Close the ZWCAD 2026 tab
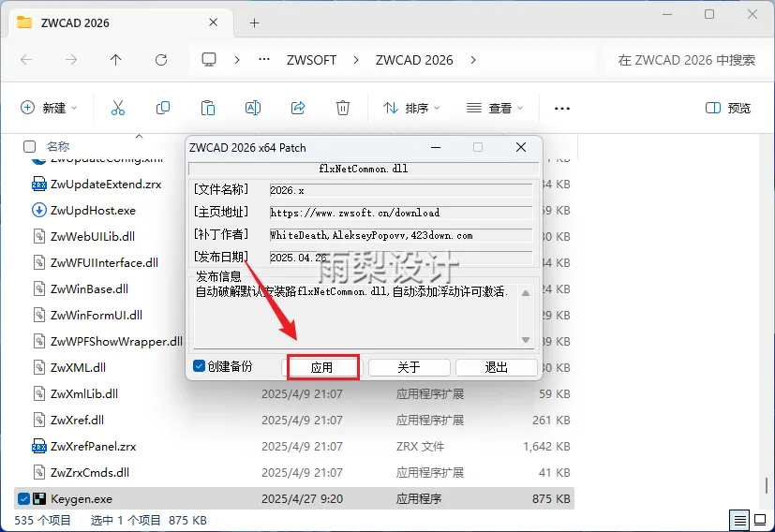Viewport: 775px width, 532px height. [x=213, y=22]
